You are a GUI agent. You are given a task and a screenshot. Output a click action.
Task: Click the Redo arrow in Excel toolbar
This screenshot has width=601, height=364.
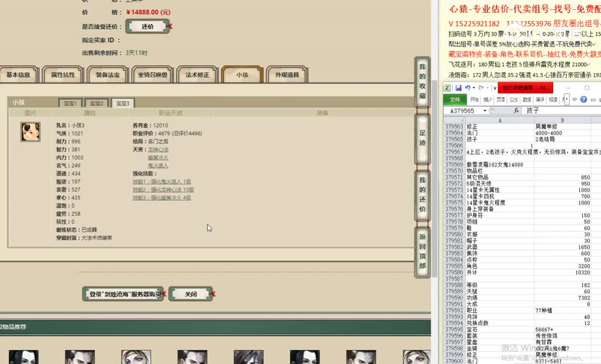[482, 88]
